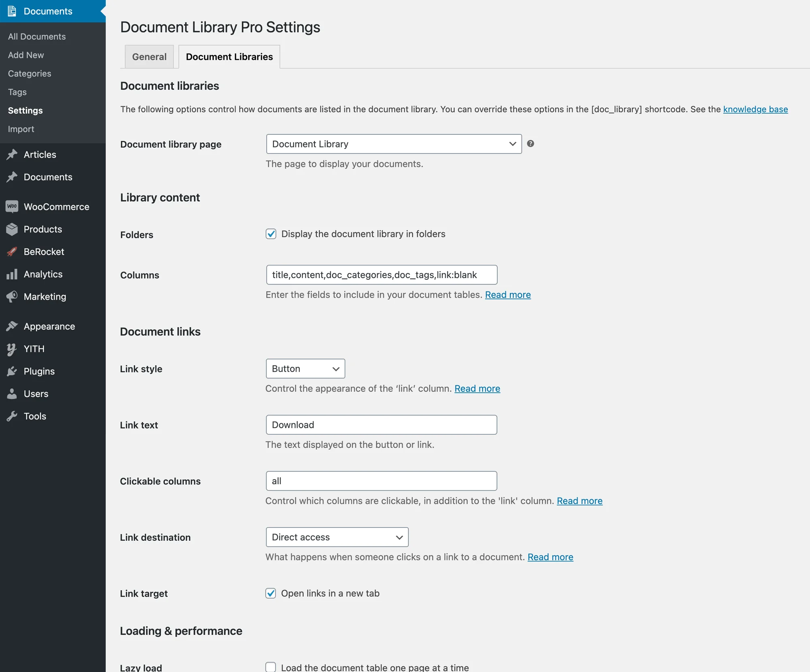
Task: Click the YITH sidebar icon
Action: 12,349
